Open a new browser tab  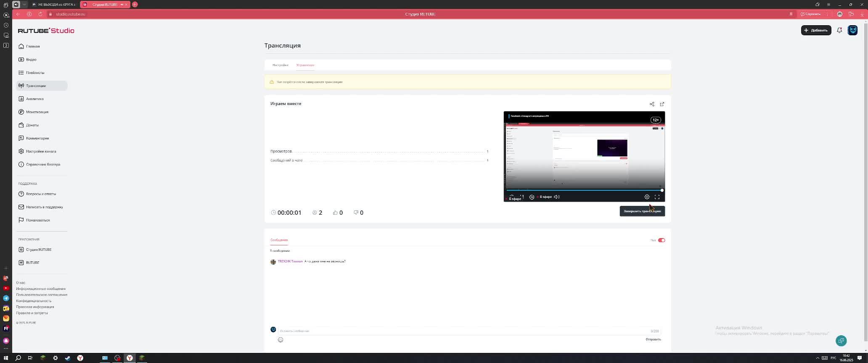click(x=135, y=4)
